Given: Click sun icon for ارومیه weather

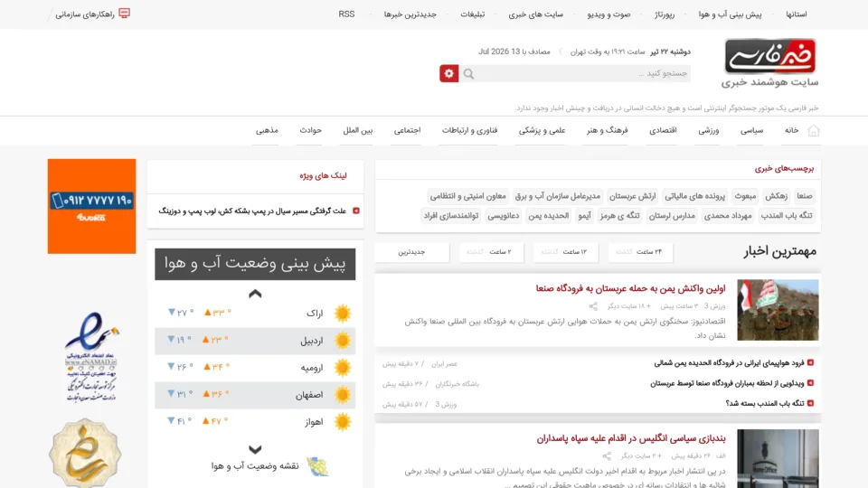Looking at the screenshot, I should 343,368.
